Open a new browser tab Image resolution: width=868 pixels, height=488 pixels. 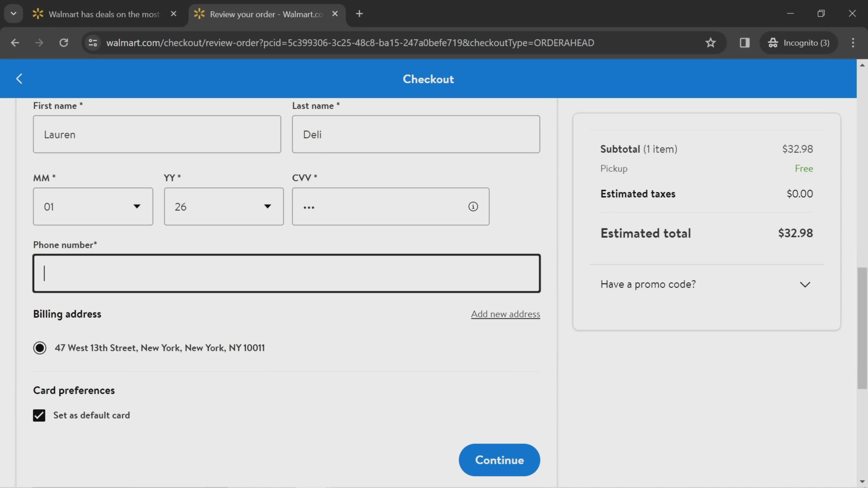[x=359, y=14]
